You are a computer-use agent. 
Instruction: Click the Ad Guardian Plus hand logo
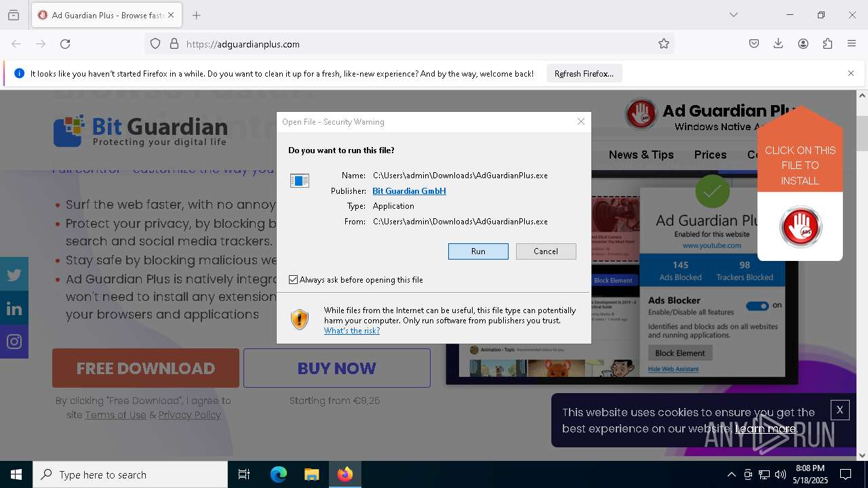tap(642, 115)
